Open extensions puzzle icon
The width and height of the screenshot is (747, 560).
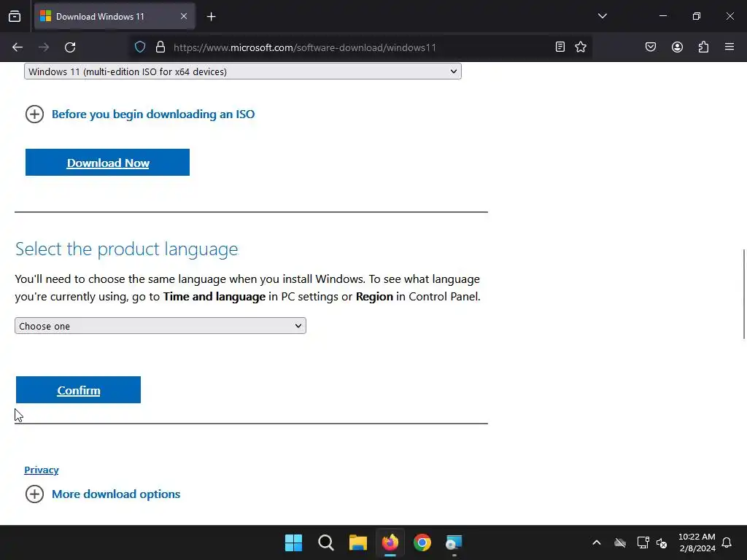704,47
